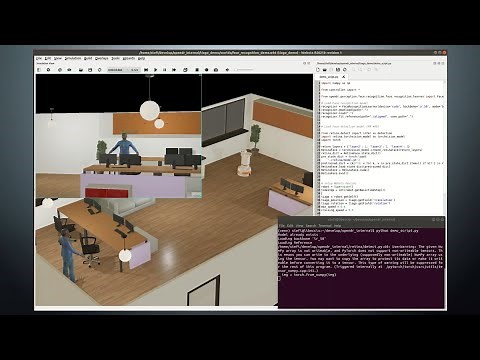The height and width of the screenshot is (360, 480).
Task: Create a new file in text editor
Action: 318,70
